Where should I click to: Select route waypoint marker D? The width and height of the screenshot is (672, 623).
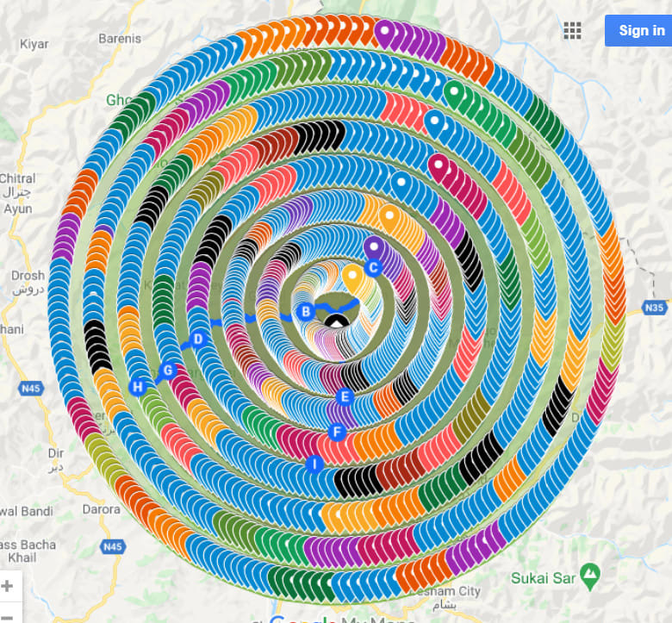pyautogui.click(x=197, y=340)
